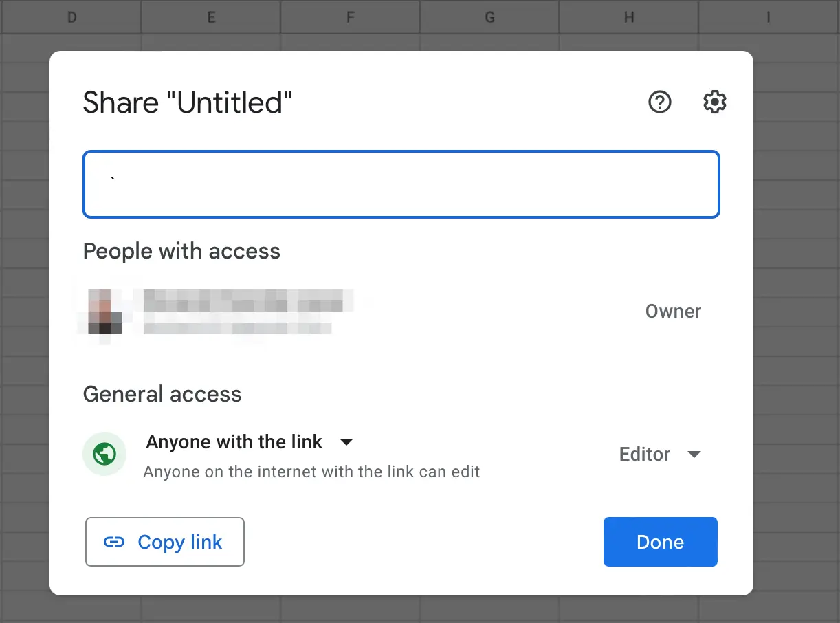Image resolution: width=840 pixels, height=623 pixels.
Task: Open the Editor role dropdown
Action: (x=660, y=455)
